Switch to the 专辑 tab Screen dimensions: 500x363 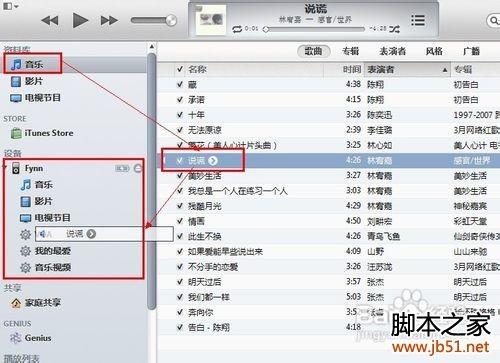pos(351,51)
